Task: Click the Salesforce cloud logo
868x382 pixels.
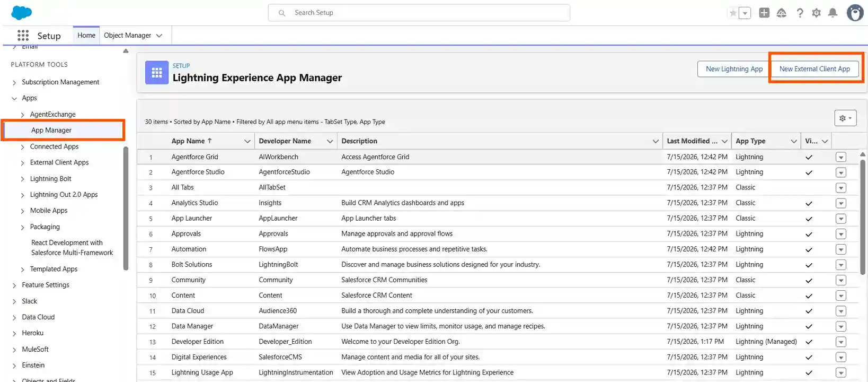Action: pos(21,13)
